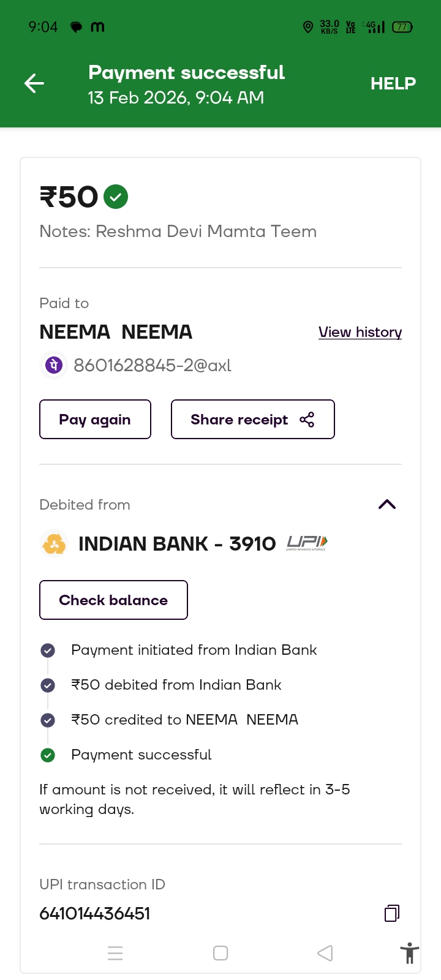Tap the share icon in Share receipt
This screenshot has width=441, height=980.
click(x=307, y=420)
